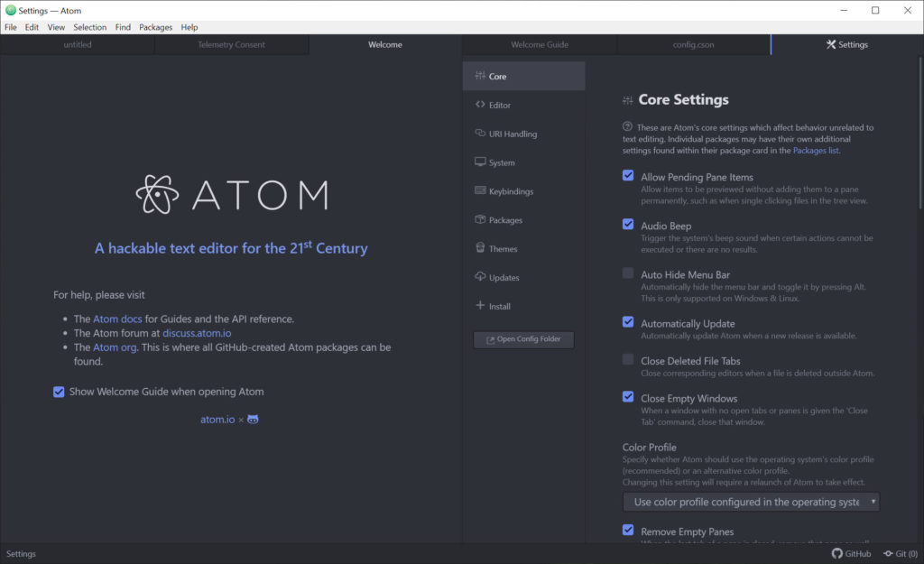
Task: Click the help question mark icon in Core Settings
Action: point(628,126)
